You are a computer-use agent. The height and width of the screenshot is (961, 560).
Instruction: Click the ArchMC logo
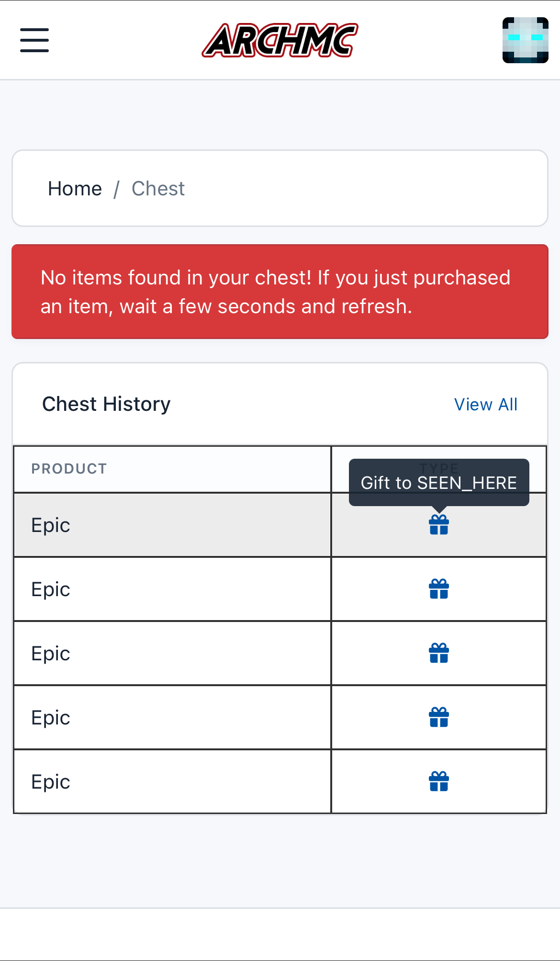280,40
